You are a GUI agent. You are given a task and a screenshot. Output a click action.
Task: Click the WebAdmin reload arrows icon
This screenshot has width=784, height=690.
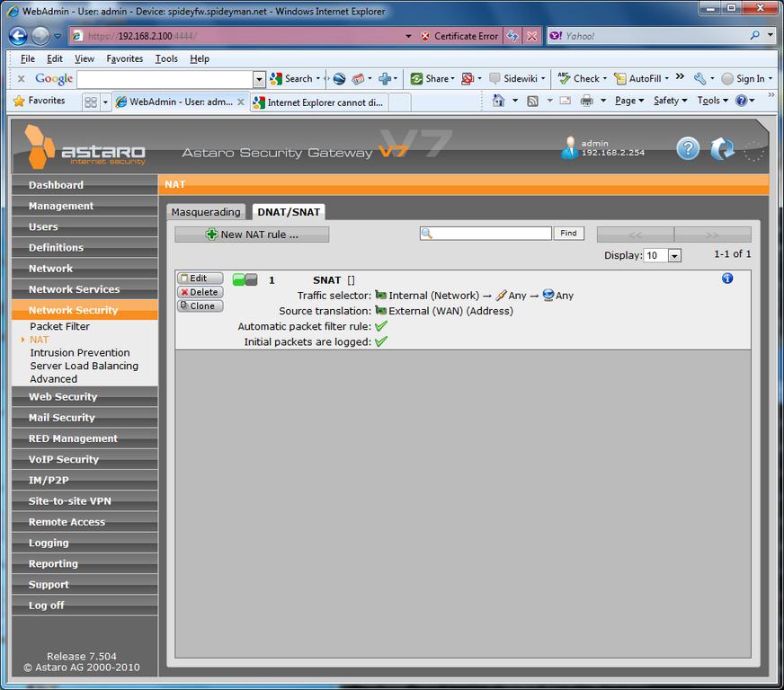722,148
